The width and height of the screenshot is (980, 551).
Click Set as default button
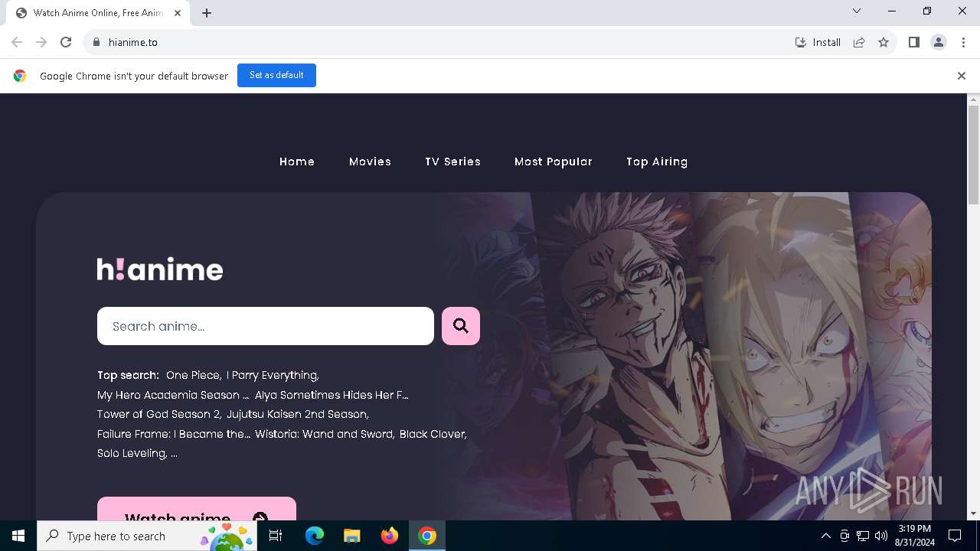click(276, 75)
